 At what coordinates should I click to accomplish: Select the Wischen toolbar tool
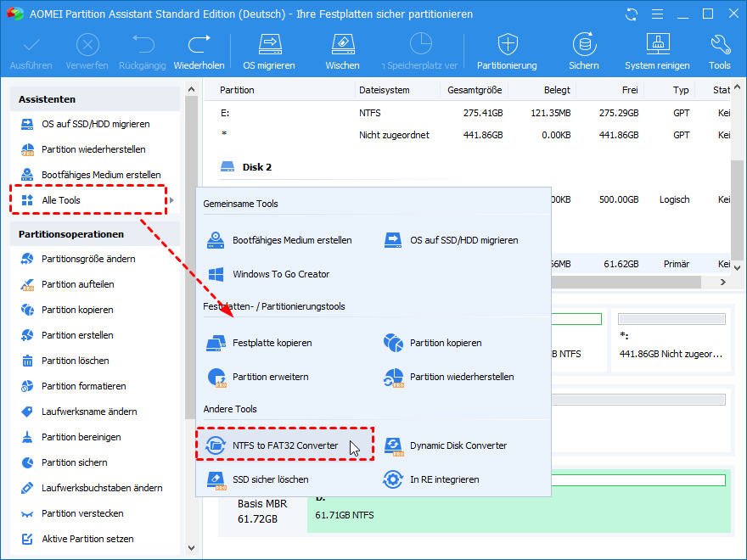(x=343, y=53)
